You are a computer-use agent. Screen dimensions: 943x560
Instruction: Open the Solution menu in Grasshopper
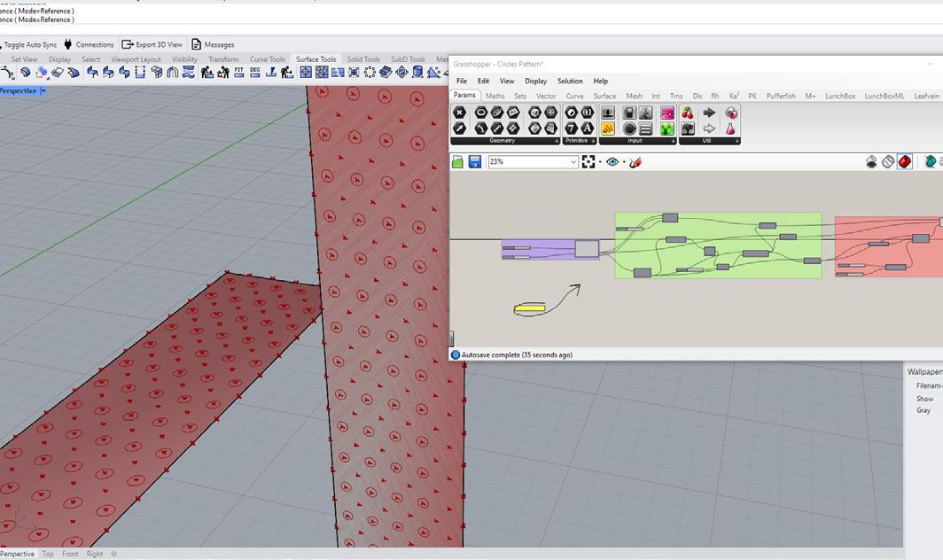tap(570, 81)
